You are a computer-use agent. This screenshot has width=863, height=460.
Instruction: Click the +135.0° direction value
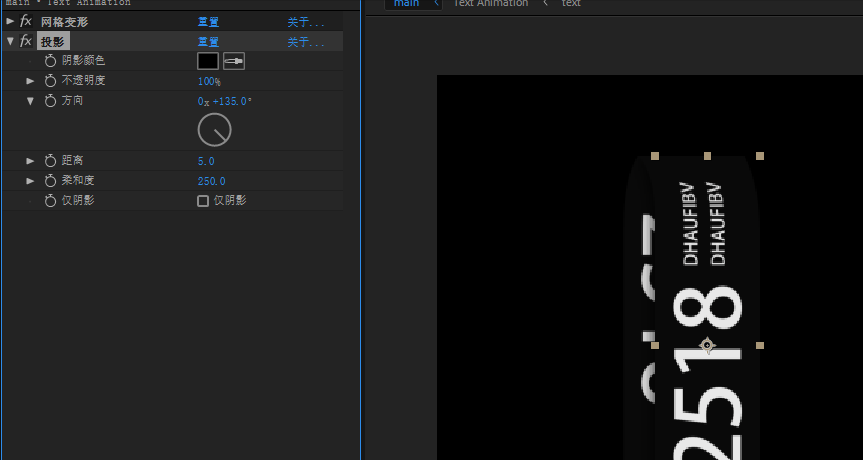click(x=232, y=101)
